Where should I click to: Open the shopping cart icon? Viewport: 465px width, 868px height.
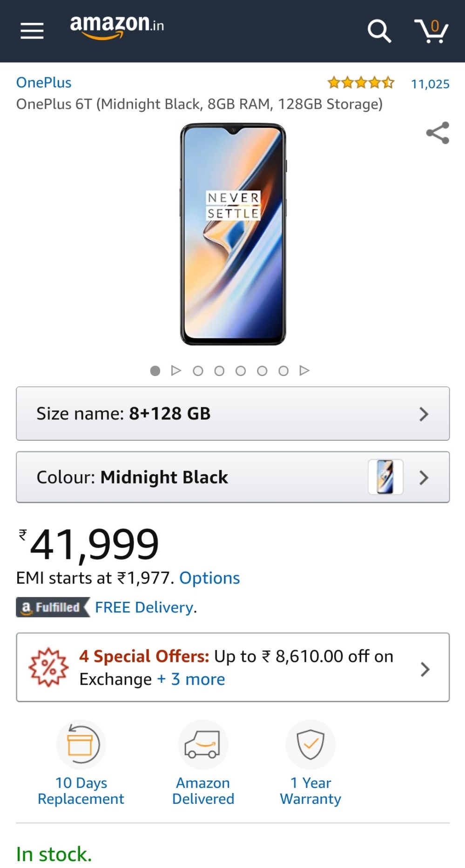point(431,31)
